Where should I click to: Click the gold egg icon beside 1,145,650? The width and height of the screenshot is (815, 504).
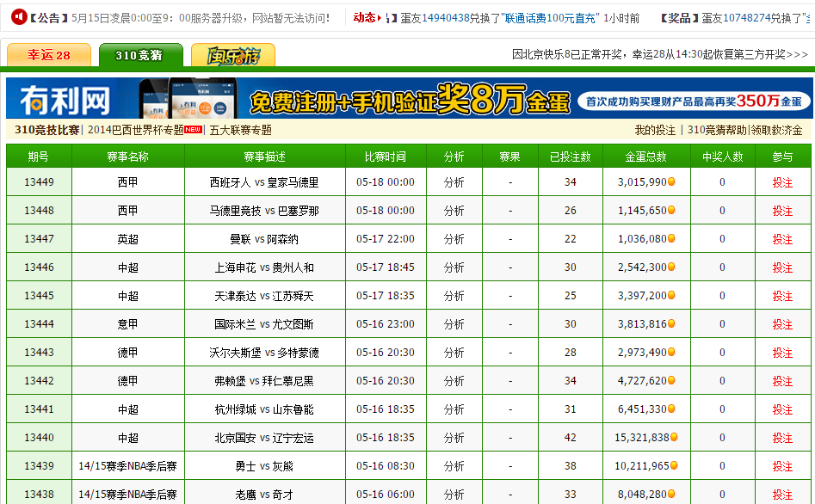(x=671, y=210)
